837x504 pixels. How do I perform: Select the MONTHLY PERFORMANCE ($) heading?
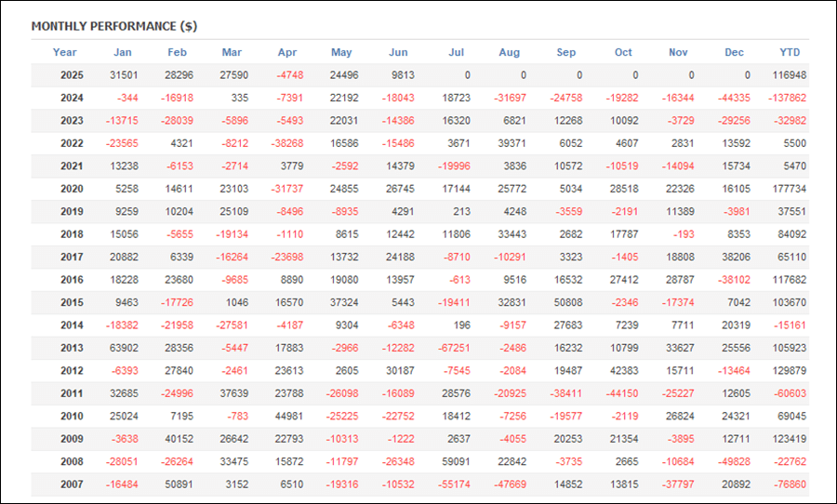(114, 26)
